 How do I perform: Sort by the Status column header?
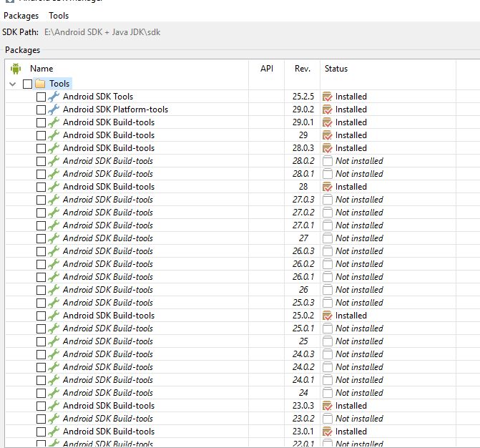336,69
